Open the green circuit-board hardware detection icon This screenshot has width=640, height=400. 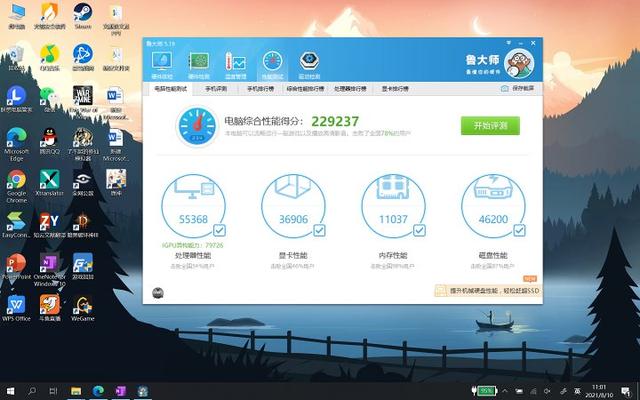[198, 64]
